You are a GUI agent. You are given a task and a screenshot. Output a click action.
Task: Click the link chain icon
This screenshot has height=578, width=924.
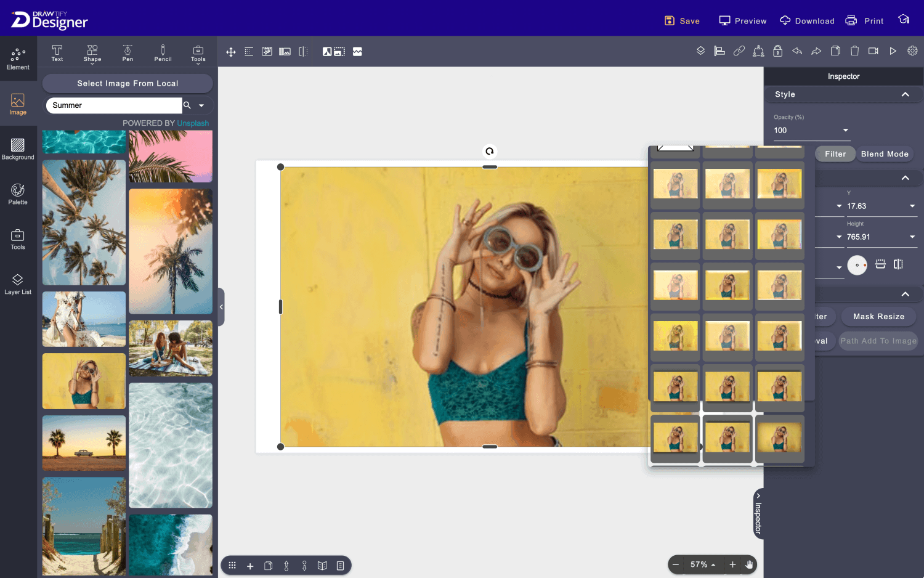(739, 51)
